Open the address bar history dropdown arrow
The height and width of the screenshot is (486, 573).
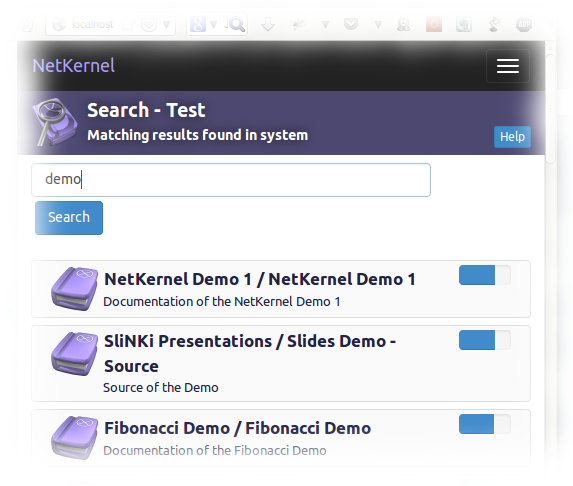[166, 25]
